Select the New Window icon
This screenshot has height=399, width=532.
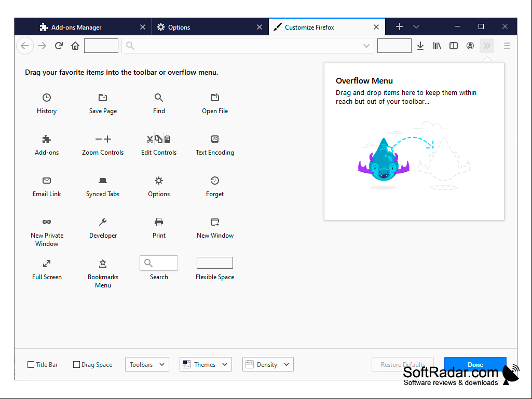coord(215,222)
